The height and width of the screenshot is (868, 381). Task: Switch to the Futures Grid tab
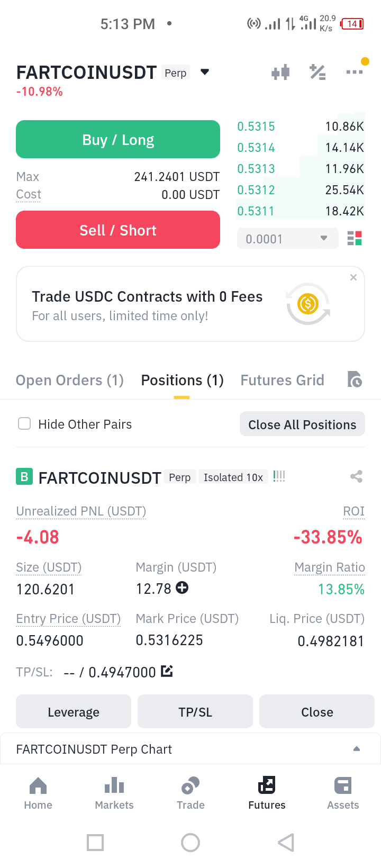283,380
